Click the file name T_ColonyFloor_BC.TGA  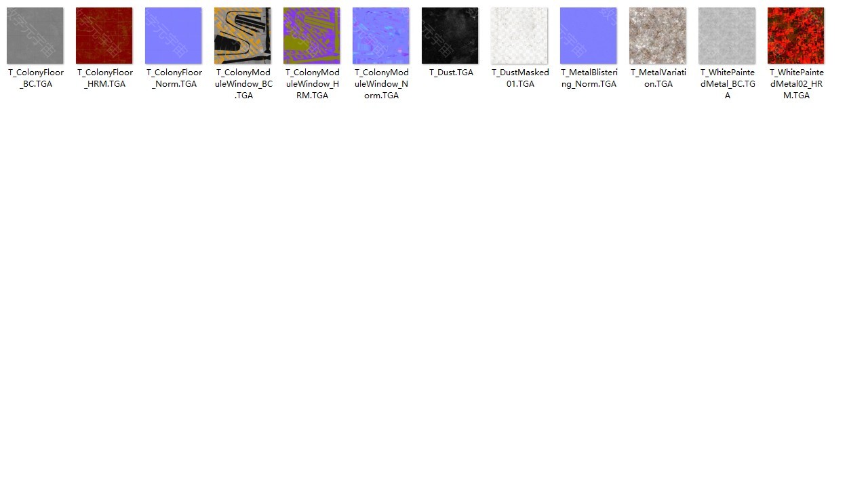(36, 78)
